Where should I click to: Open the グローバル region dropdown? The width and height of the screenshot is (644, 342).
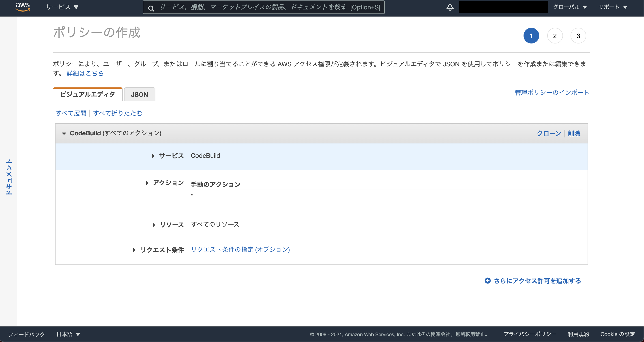[x=570, y=7]
